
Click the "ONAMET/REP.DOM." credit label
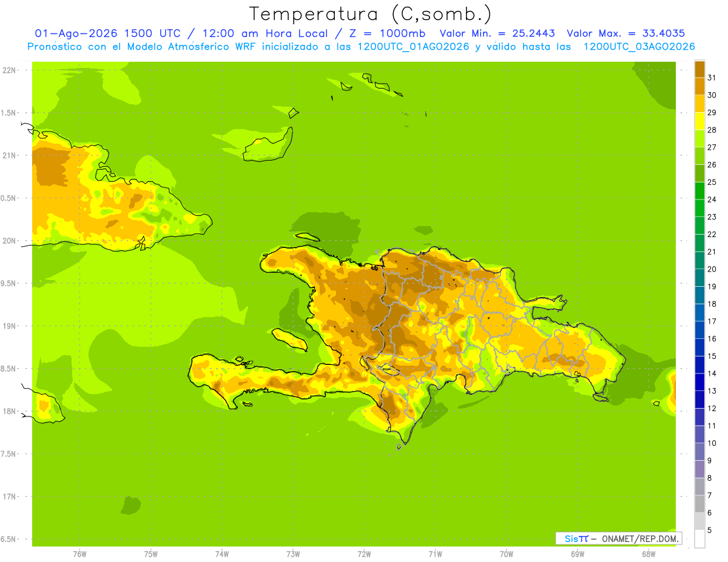click(x=641, y=538)
